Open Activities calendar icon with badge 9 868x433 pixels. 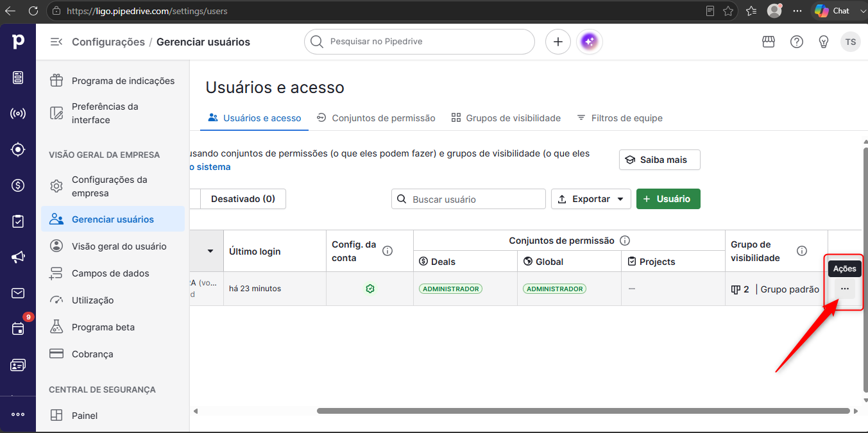pyautogui.click(x=18, y=328)
